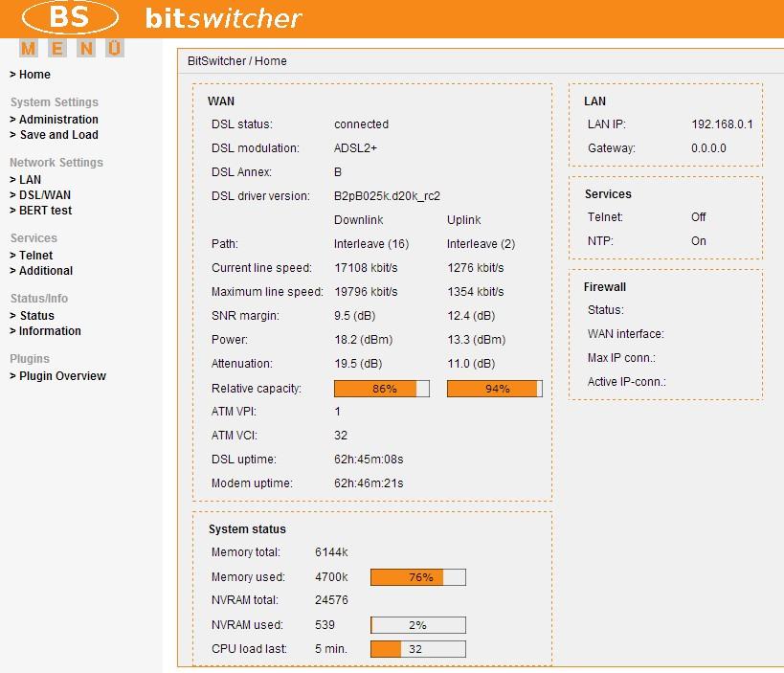Click the CPU load 32 bar
Viewport: 784px width, 673px height.
pyautogui.click(x=418, y=649)
